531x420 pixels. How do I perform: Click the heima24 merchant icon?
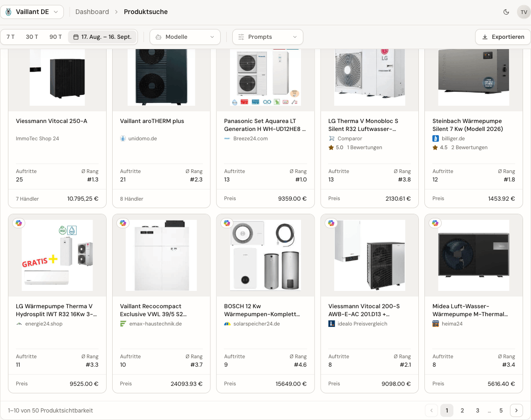pos(436,324)
